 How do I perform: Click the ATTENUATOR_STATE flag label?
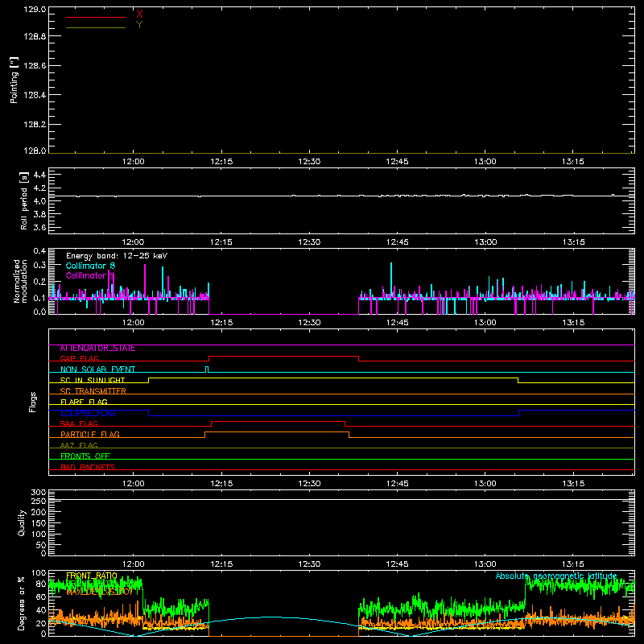[97, 349]
